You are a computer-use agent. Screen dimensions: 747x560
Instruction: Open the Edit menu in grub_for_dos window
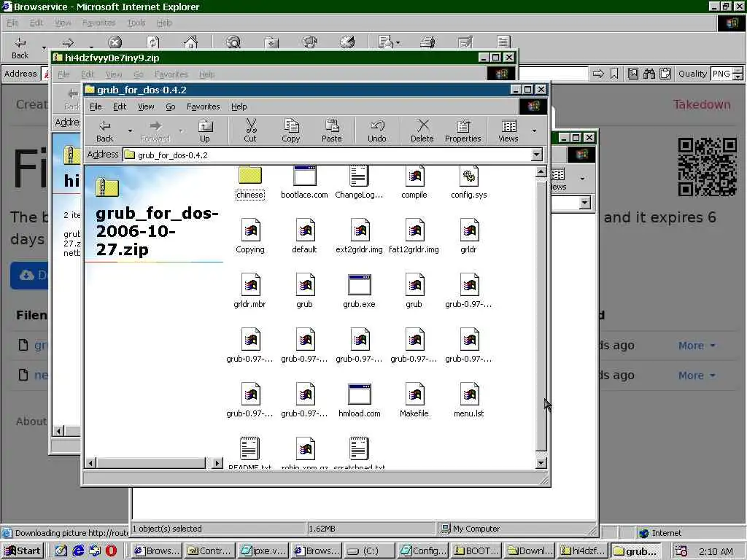pyautogui.click(x=120, y=106)
